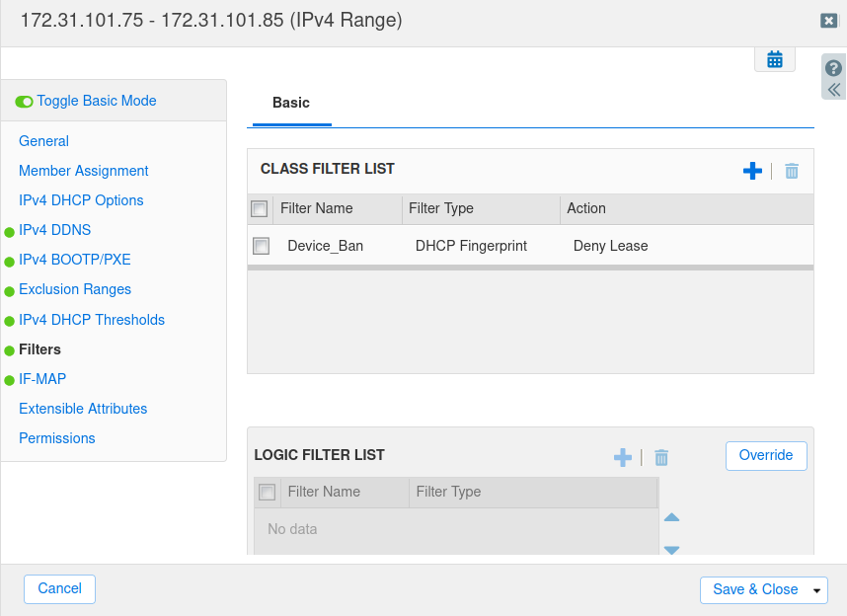Tick the Logic Filter List header checkbox

(x=267, y=492)
